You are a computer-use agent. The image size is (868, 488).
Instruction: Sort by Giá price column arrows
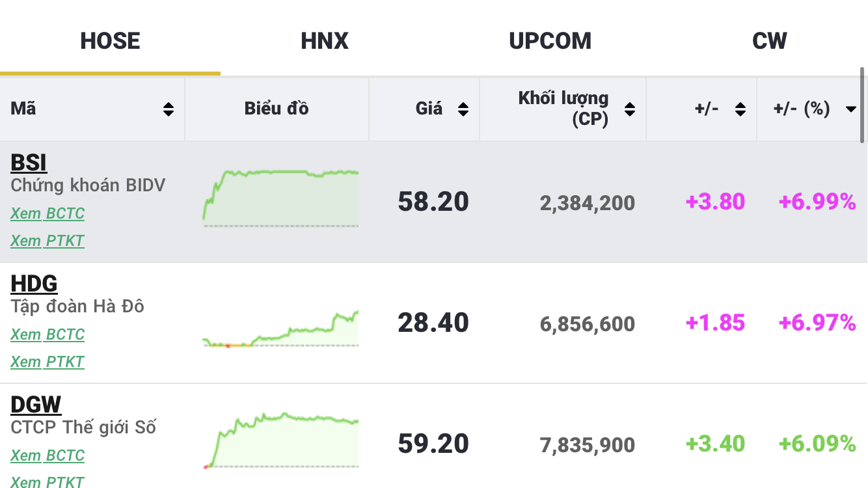(463, 109)
